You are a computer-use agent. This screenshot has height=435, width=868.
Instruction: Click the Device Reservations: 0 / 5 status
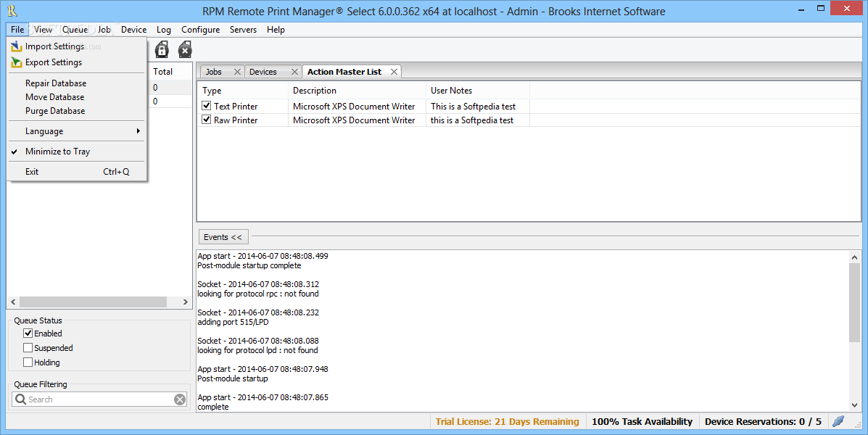(763, 422)
